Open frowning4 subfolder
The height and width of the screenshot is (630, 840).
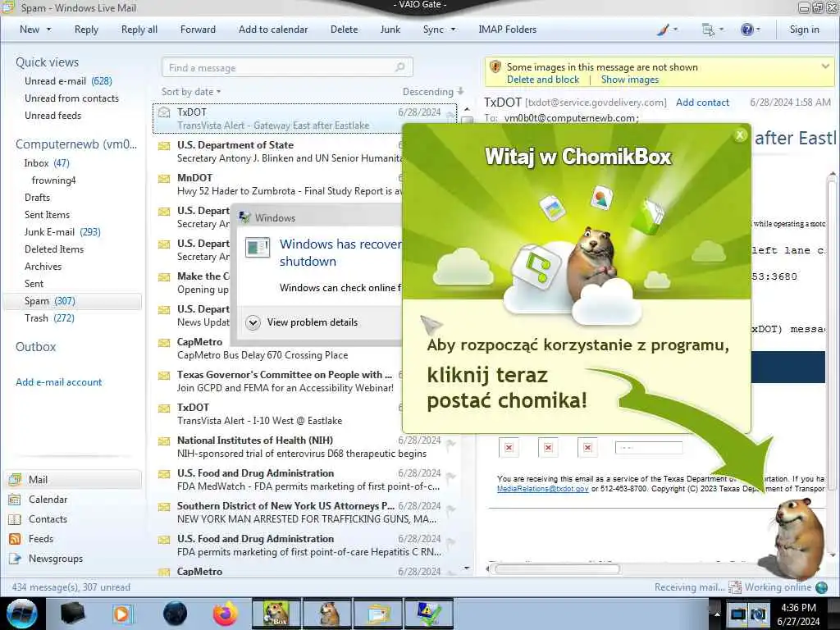(53, 180)
